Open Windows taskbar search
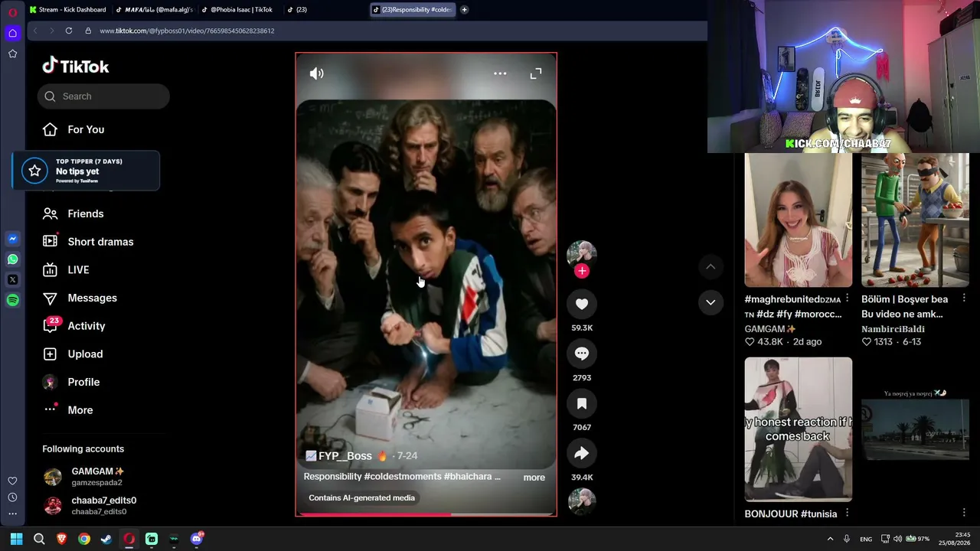This screenshot has width=980, height=551. [x=39, y=539]
